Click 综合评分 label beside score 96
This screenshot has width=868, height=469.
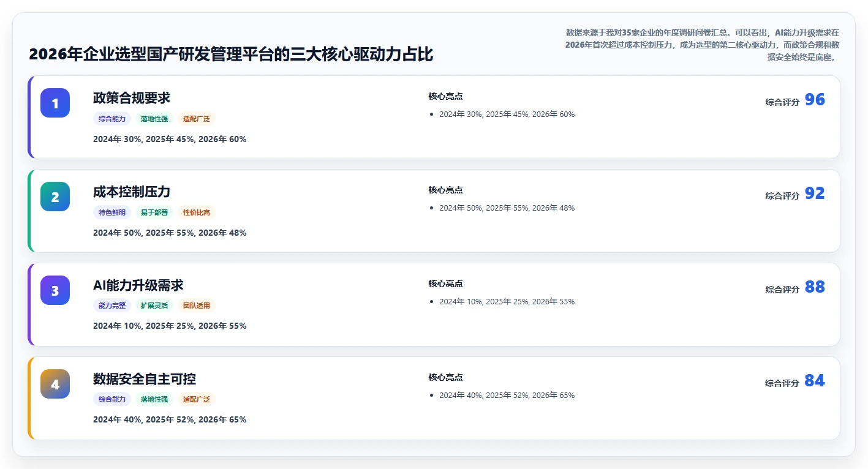tap(782, 102)
